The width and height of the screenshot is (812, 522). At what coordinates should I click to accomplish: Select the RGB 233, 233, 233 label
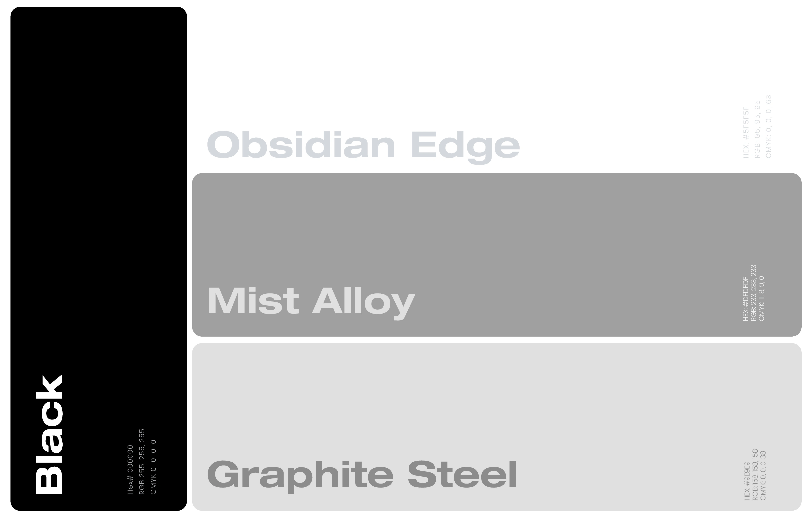(x=753, y=293)
